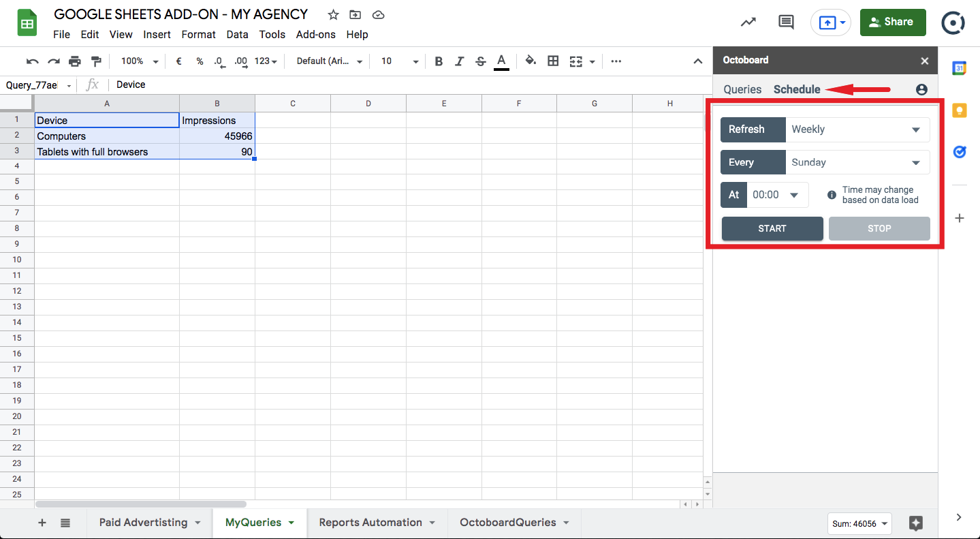Screen dimensions: 980x539
Task: Open the Insert menu
Action: (x=157, y=34)
